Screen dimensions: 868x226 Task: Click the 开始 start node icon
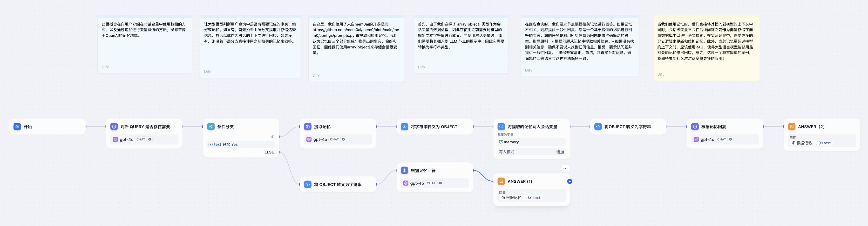tap(17, 127)
